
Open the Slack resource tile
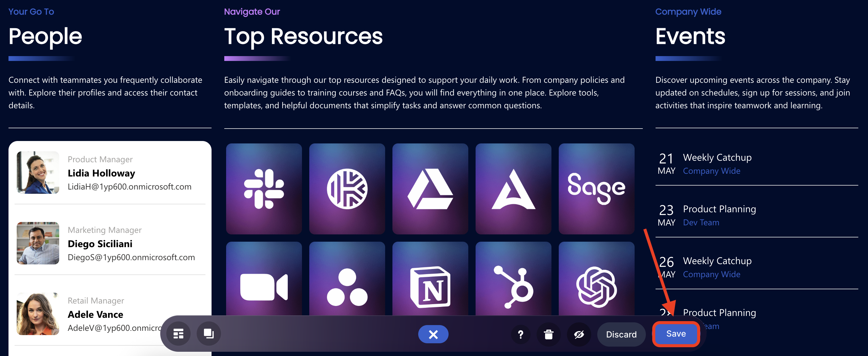click(x=264, y=189)
